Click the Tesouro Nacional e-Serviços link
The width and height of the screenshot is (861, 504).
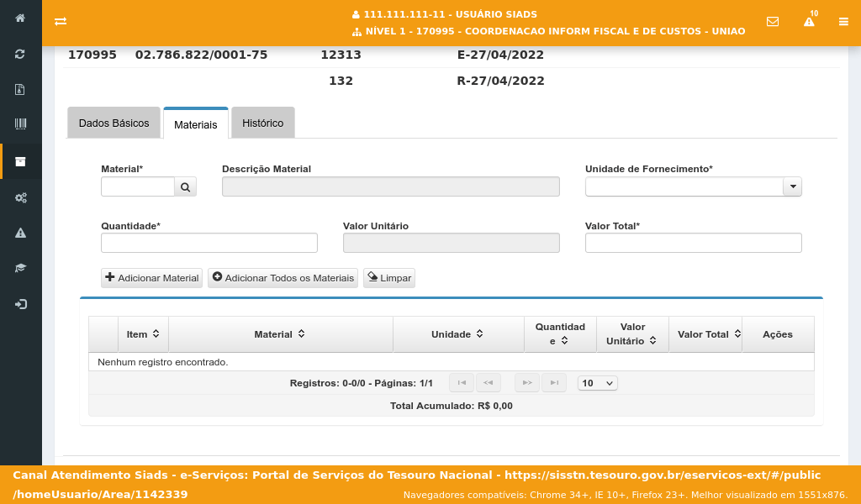click(x=417, y=484)
